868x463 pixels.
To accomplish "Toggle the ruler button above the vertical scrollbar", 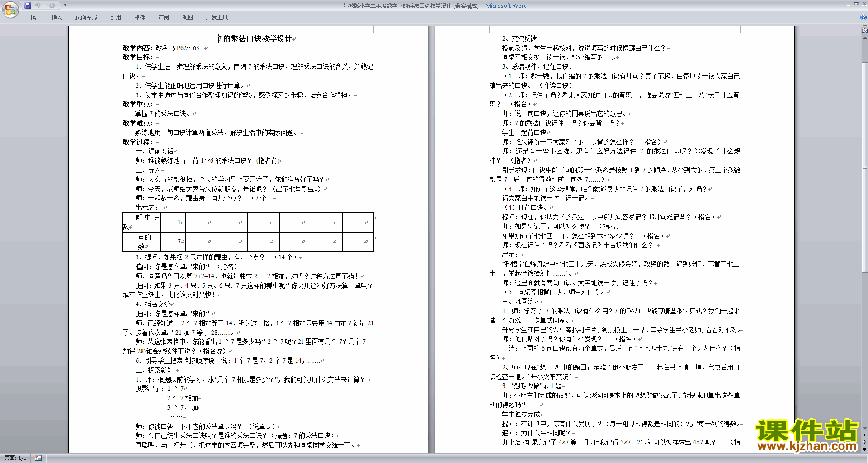I will pyautogui.click(x=865, y=31).
